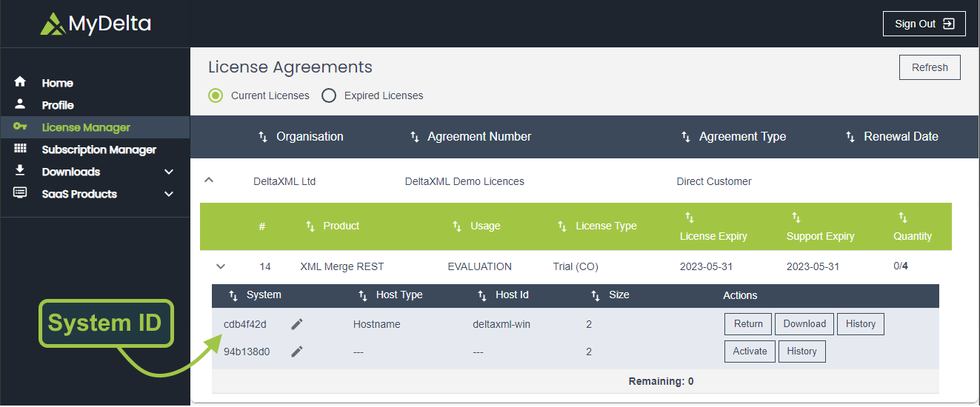
Task: Click the Refresh button
Action: (930, 67)
